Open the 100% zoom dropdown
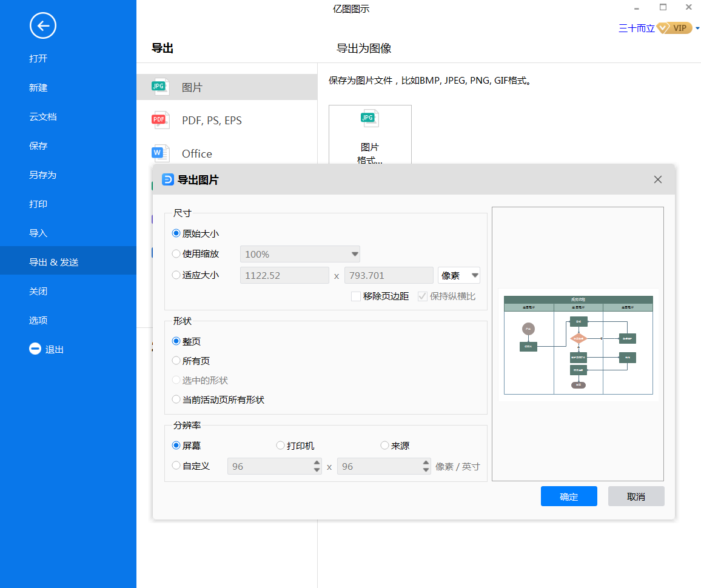 pos(300,254)
